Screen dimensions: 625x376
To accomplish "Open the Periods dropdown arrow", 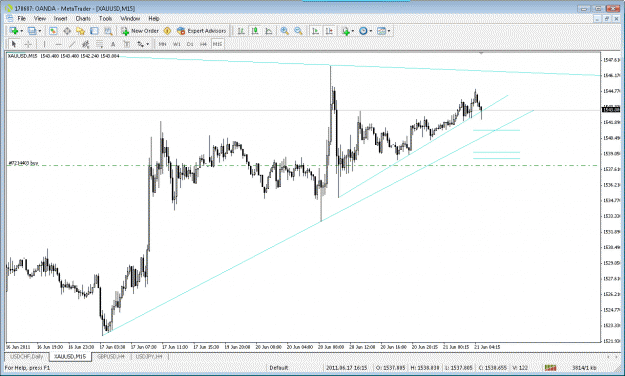I will coord(371,31).
